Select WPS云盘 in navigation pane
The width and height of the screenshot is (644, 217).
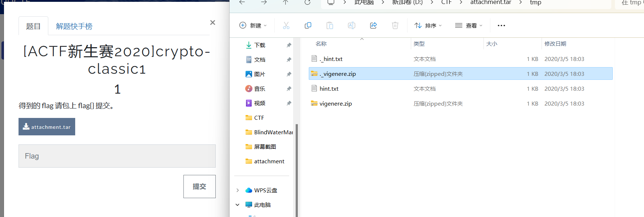[266, 190]
